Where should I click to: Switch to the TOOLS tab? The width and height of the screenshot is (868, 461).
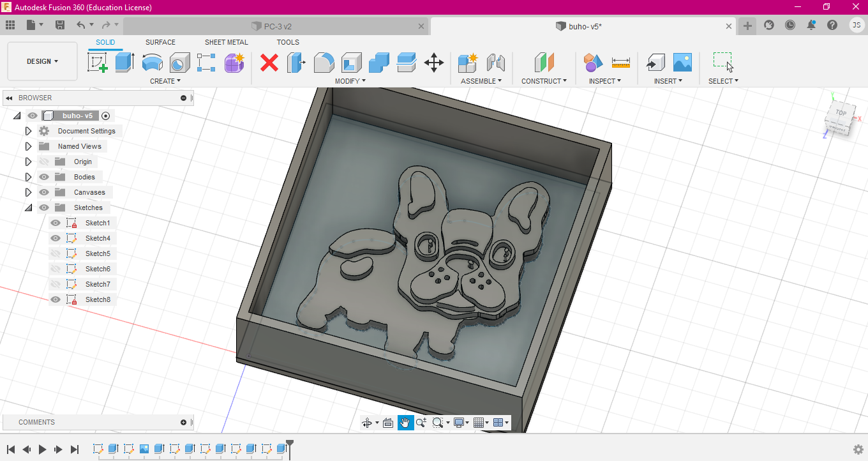tap(288, 42)
